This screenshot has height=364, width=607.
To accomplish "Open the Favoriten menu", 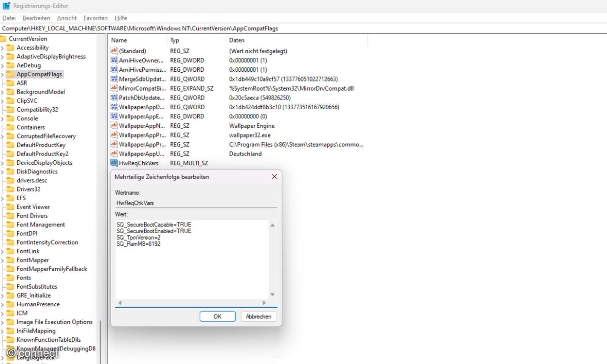I will [95, 18].
